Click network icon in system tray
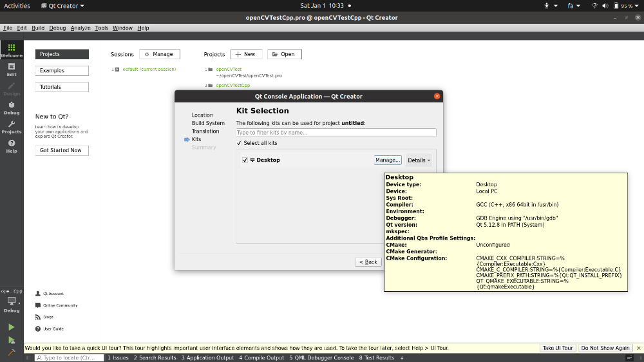The width and height of the screenshot is (644, 362). [594, 6]
